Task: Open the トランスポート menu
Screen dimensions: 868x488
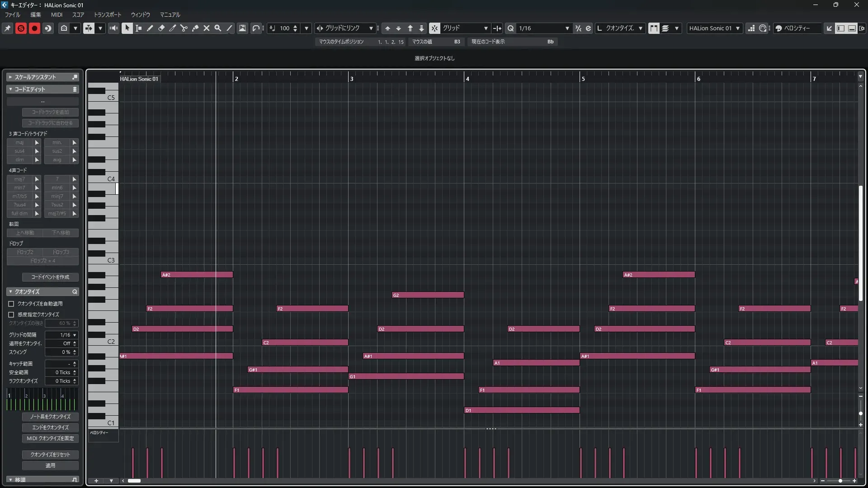Action: [108, 14]
